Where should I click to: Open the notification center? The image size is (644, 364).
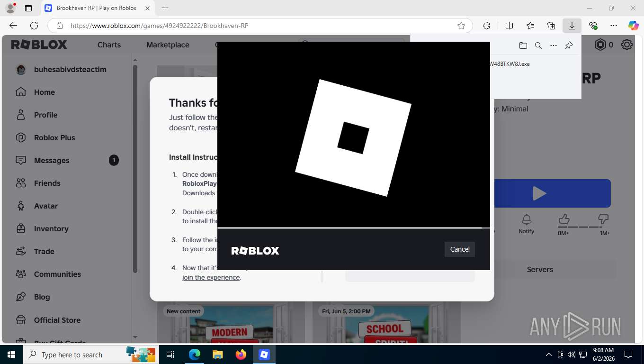click(628, 355)
